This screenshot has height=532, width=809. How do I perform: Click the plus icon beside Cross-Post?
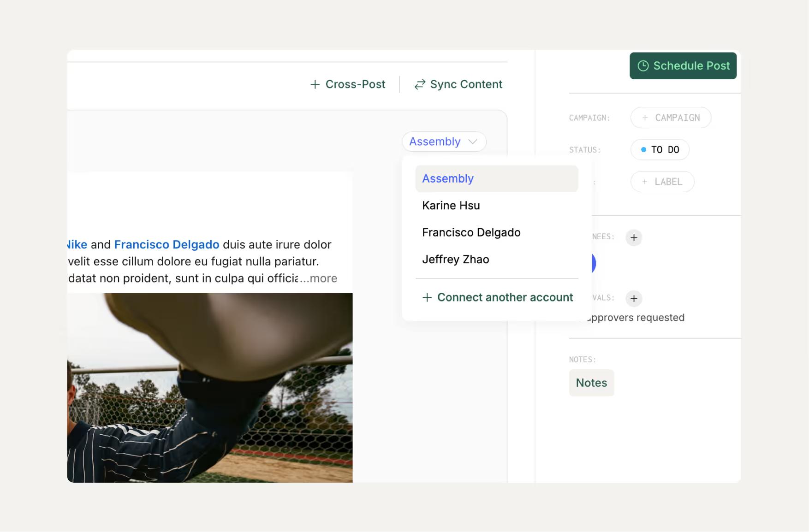click(315, 84)
